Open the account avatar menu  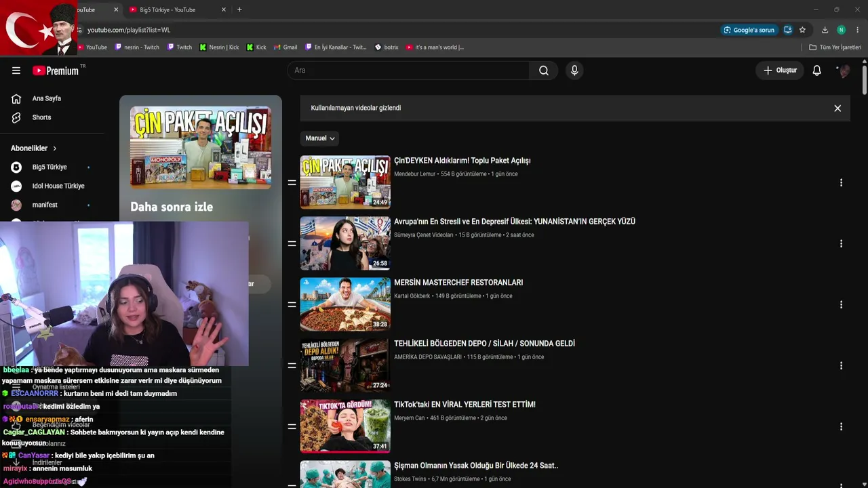[x=844, y=70]
